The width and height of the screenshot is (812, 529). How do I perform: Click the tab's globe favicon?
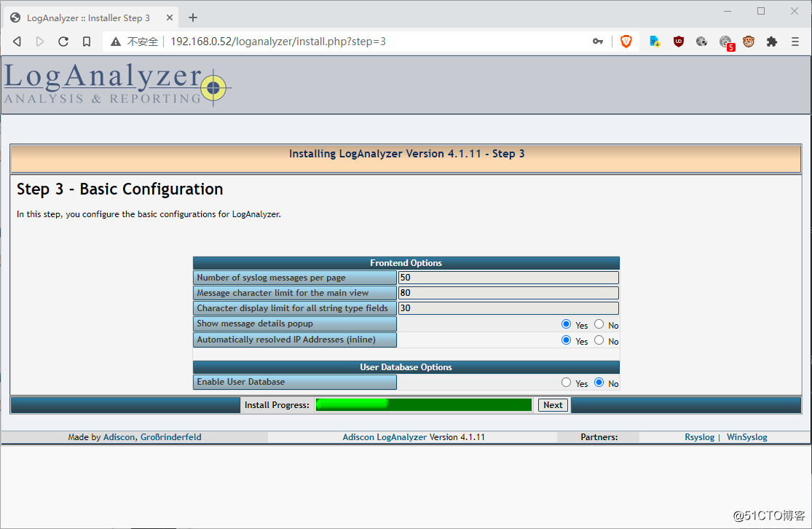[15, 17]
